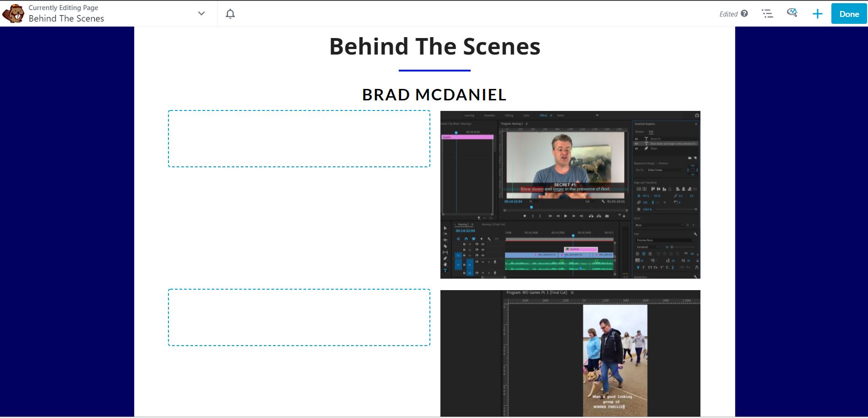This screenshot has height=418, width=868.
Task: Click the Currently Editing Page title label
Action: 63,8
